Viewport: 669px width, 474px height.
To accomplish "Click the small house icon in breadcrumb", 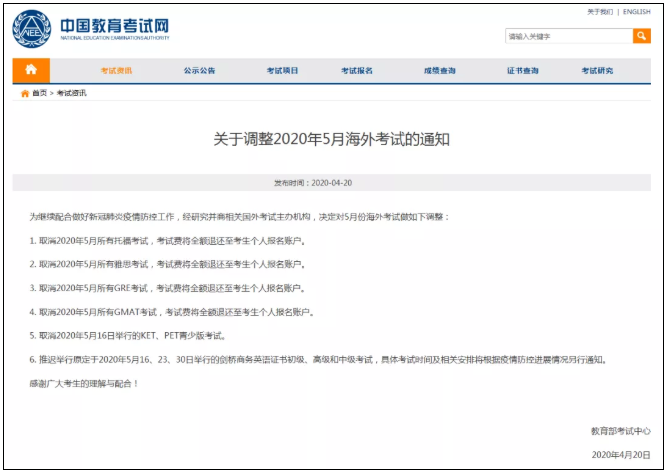I will point(25,93).
